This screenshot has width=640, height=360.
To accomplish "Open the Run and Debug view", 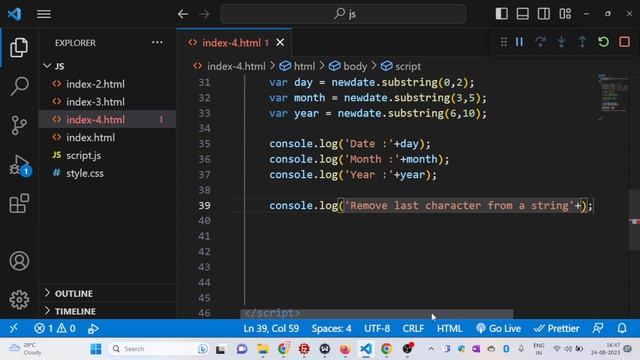I will click(19, 165).
